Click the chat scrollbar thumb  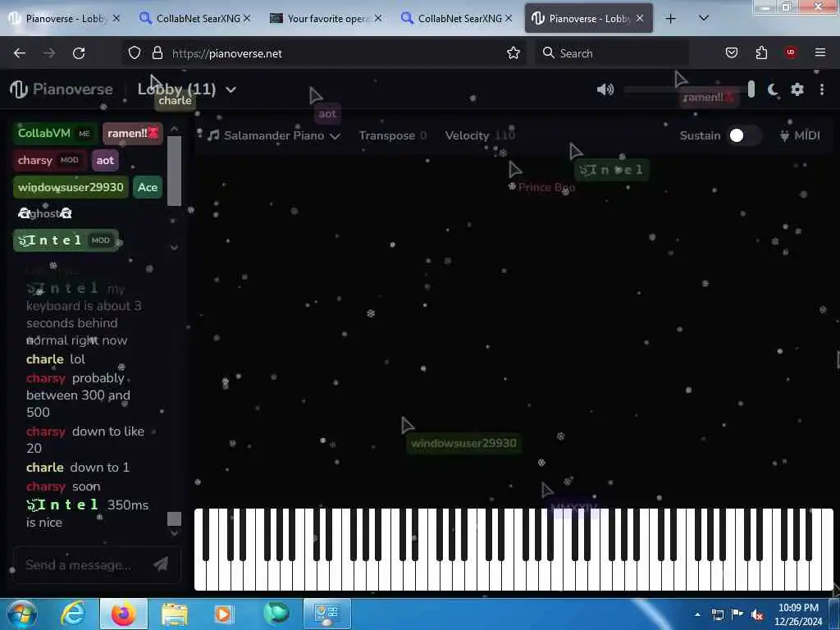pos(174,518)
